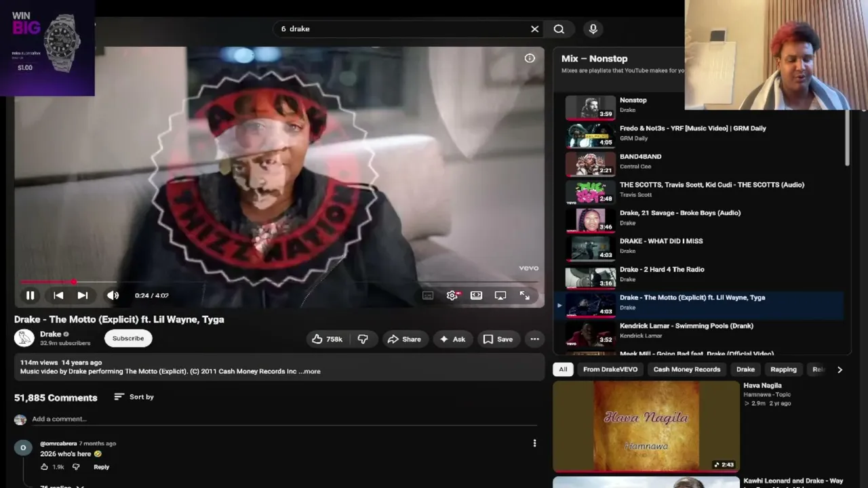This screenshot has height=488, width=868.
Task: Enter fullscreen mode
Action: click(x=525, y=296)
